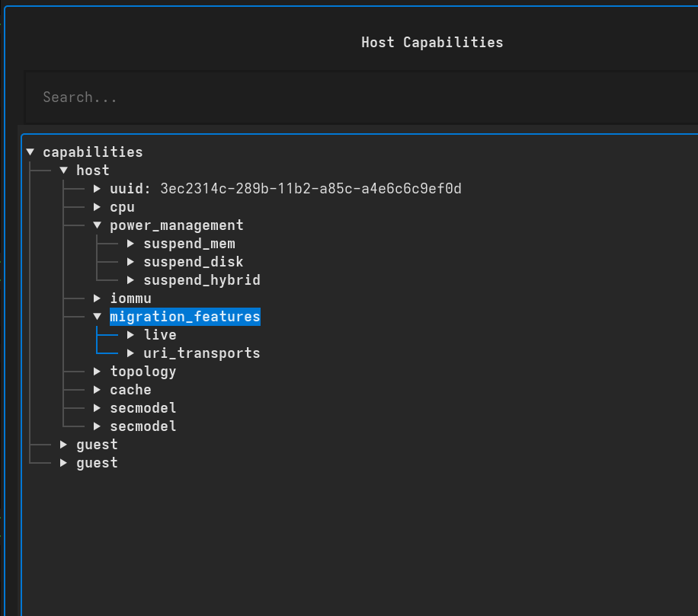
Task: Collapse the capabilities root node
Action: pyautogui.click(x=30, y=152)
